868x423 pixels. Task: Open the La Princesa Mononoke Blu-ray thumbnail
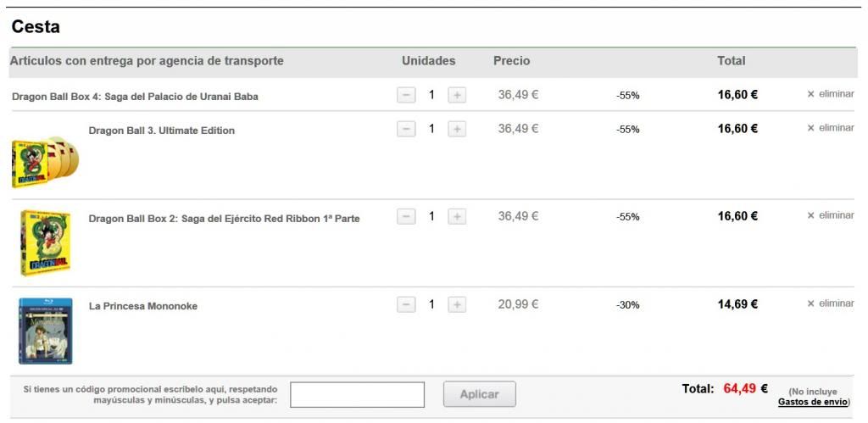point(46,331)
